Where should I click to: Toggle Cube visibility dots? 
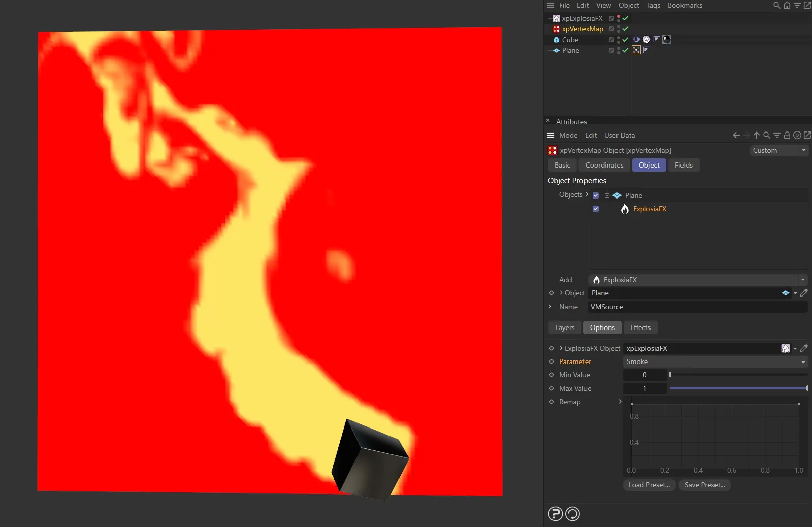coord(619,40)
